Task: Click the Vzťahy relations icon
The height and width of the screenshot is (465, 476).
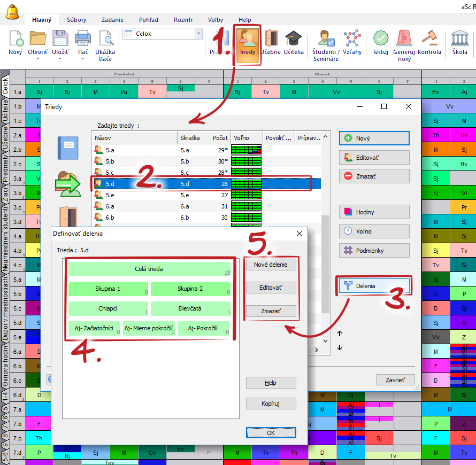Action: (x=352, y=38)
